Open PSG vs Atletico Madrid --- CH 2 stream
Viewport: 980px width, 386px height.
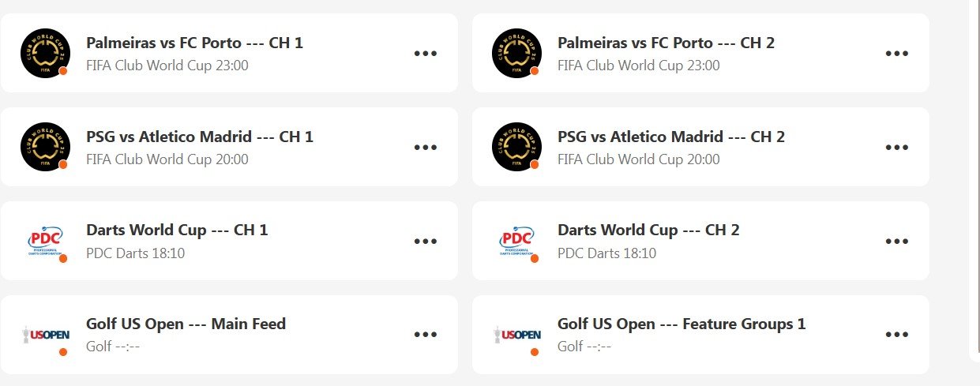pyautogui.click(x=671, y=137)
